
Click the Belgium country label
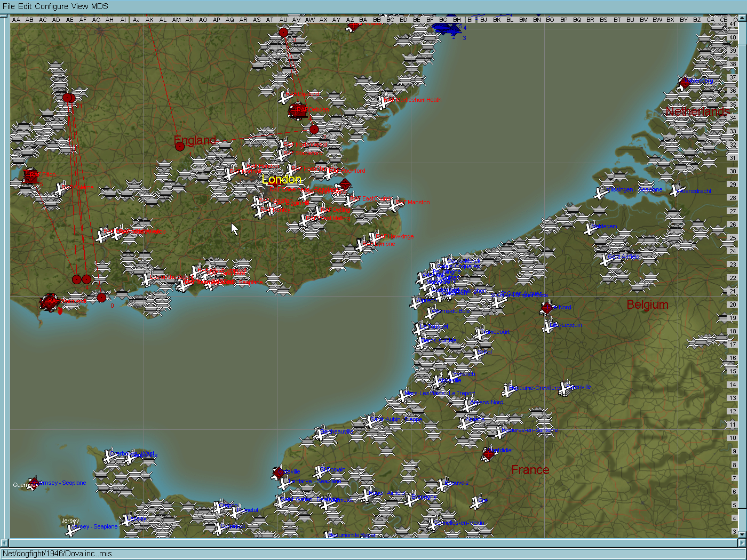coord(647,305)
